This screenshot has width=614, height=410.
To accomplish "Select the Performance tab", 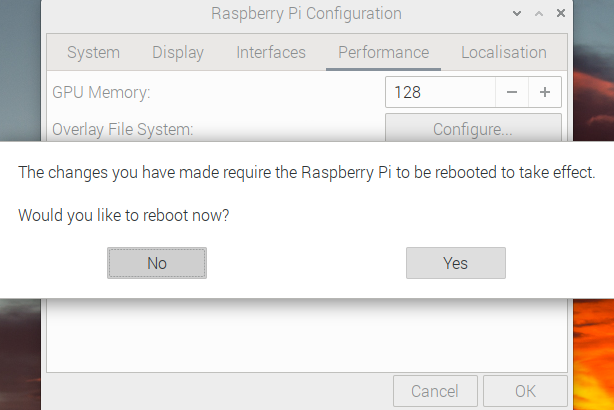I will (x=383, y=53).
